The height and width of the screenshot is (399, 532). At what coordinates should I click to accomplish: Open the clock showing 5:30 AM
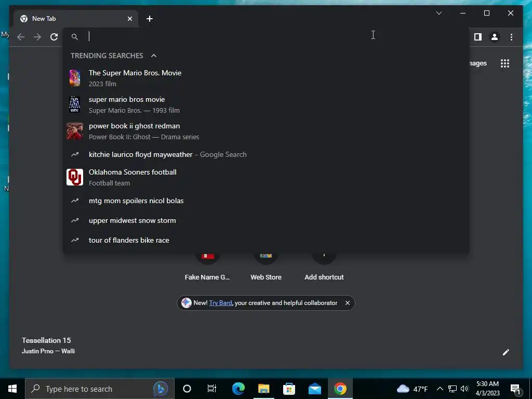click(x=487, y=389)
